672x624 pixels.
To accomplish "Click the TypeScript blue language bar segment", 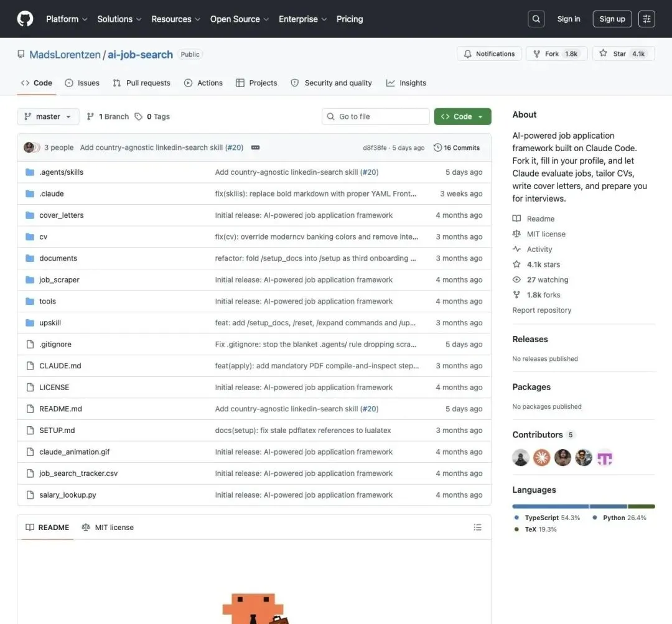I will click(x=550, y=506).
